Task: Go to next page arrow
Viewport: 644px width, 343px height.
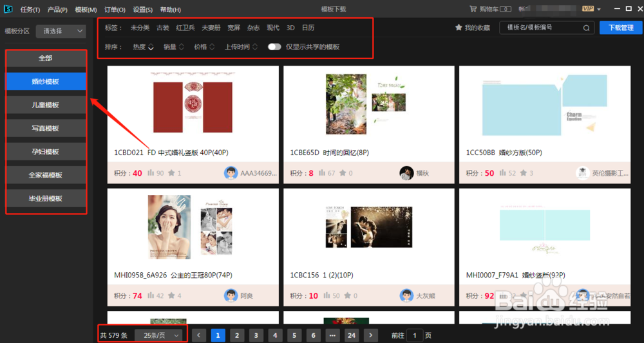Action: [x=371, y=335]
